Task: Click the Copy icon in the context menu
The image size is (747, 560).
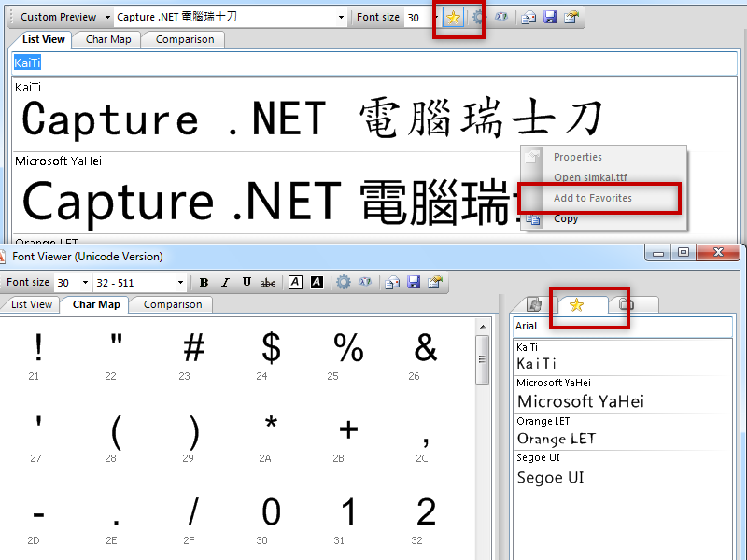Action: (532, 219)
